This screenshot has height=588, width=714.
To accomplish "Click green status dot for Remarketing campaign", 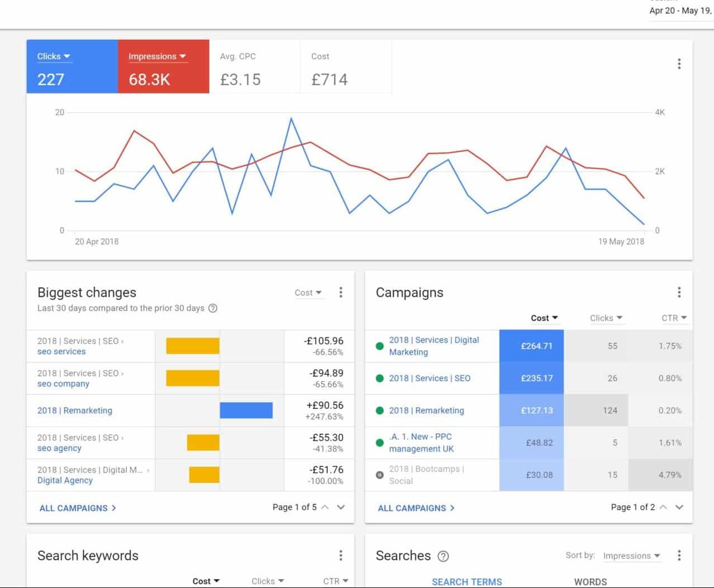I will [x=379, y=411].
